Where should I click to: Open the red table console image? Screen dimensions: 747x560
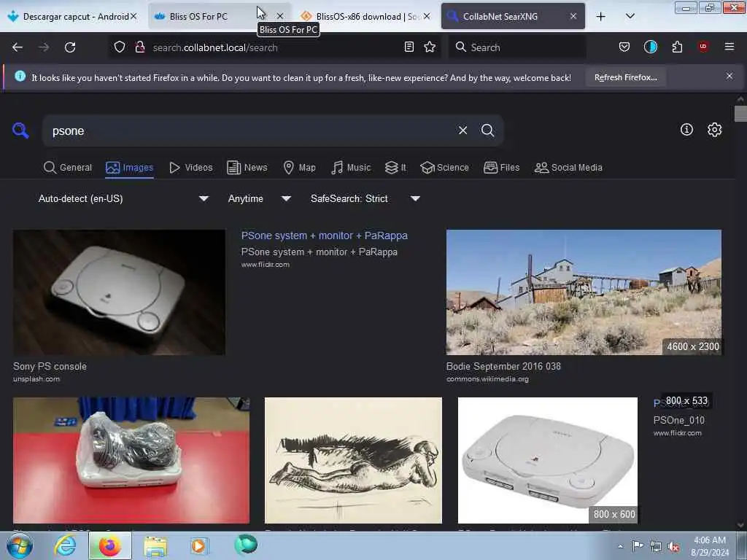tap(131, 461)
